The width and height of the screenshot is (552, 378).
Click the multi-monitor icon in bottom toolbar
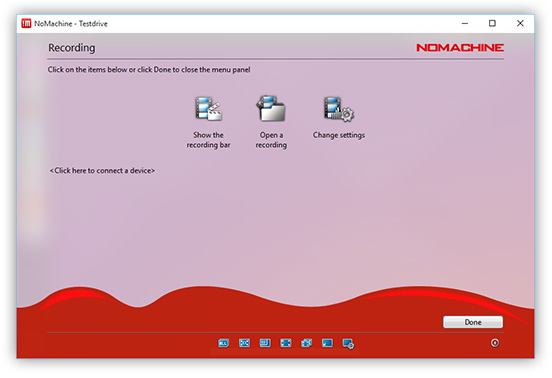[307, 343]
